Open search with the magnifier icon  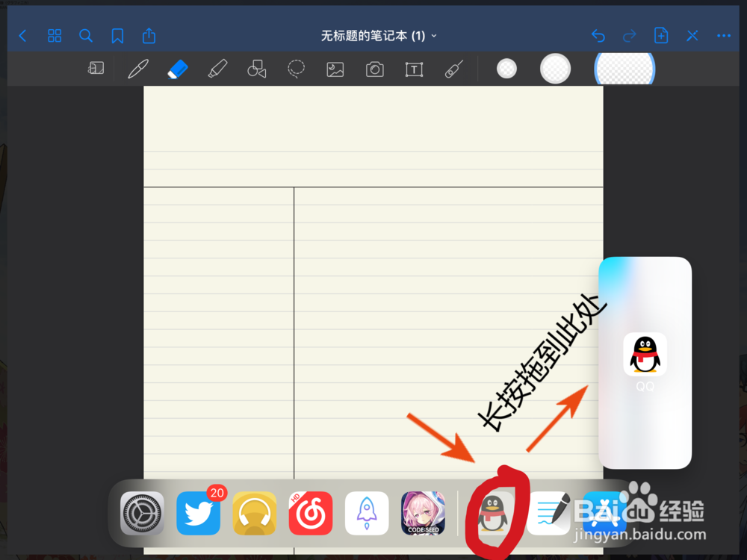pyautogui.click(x=86, y=36)
